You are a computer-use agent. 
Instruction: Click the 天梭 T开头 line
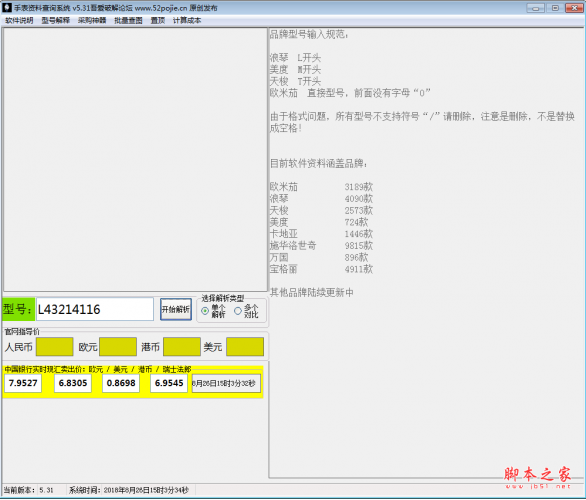coord(295,81)
